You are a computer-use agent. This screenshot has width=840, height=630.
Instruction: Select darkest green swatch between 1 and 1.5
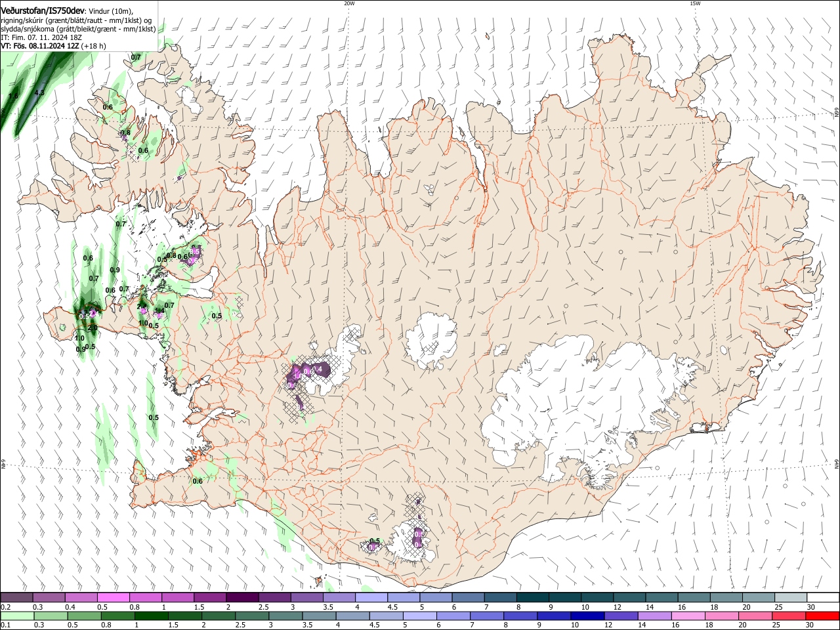pos(151,616)
